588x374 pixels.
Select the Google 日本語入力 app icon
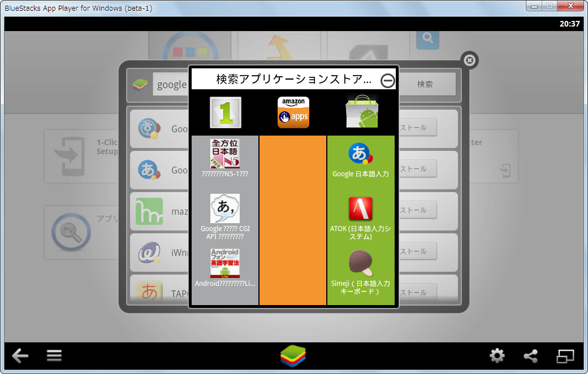360,154
